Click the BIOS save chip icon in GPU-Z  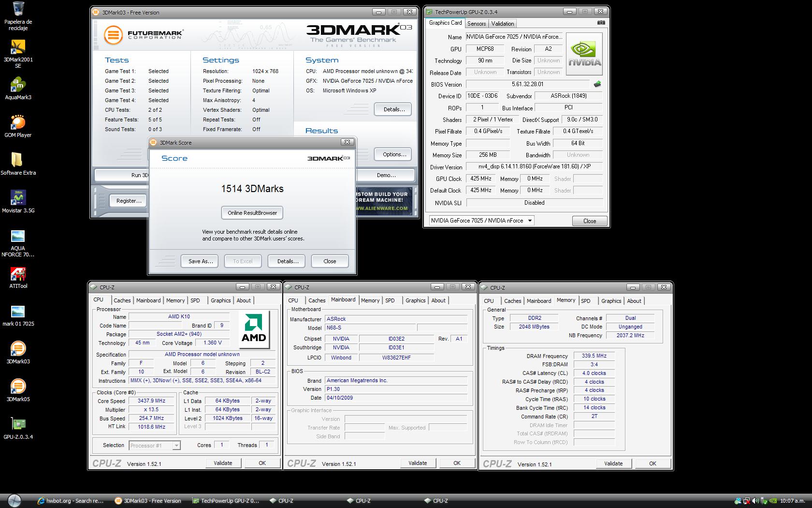pyautogui.click(x=597, y=84)
